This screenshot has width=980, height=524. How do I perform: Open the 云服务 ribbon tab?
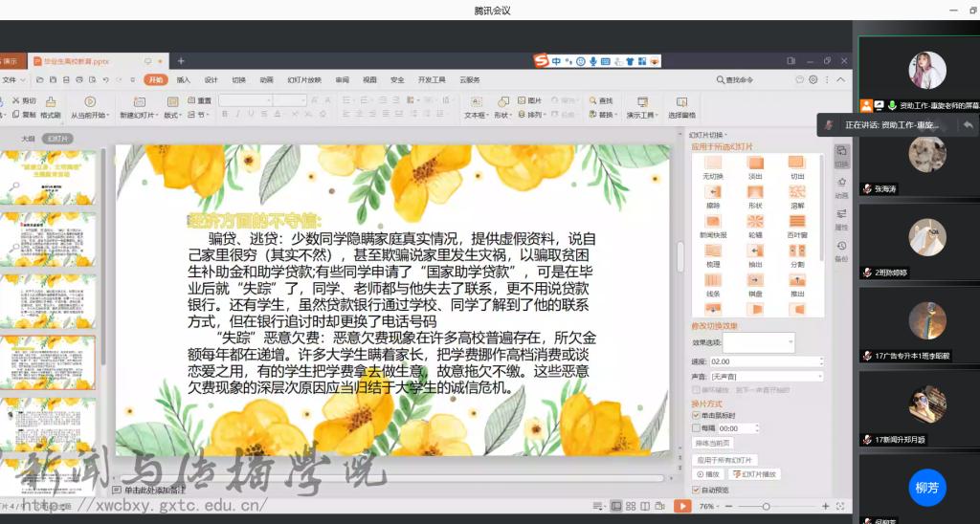click(470, 80)
